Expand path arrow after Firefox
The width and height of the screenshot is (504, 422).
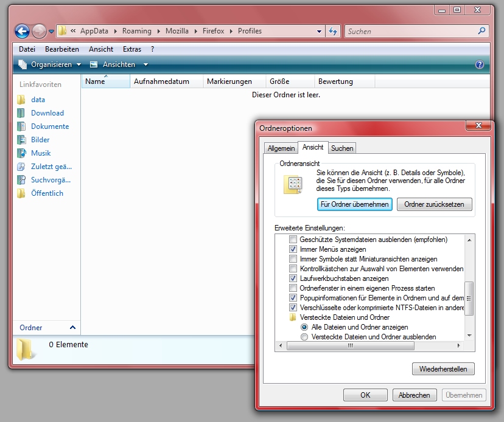(x=231, y=32)
